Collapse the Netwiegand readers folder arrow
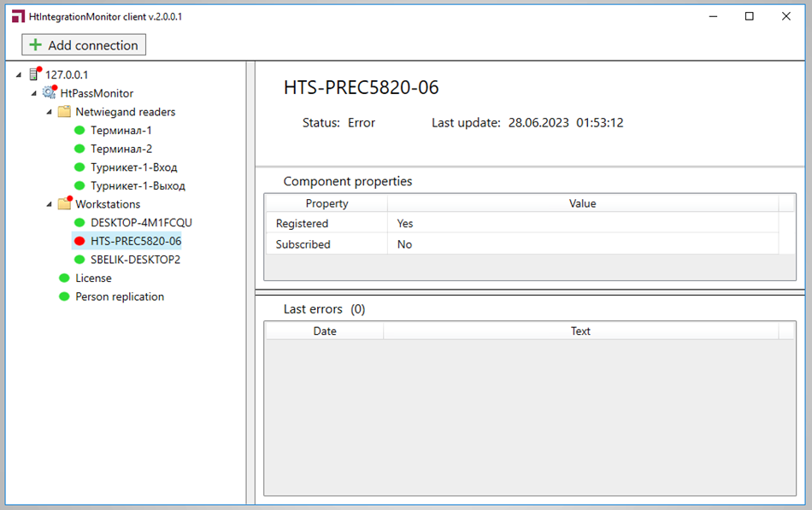Image resolution: width=812 pixels, height=510 pixels. pos(50,112)
